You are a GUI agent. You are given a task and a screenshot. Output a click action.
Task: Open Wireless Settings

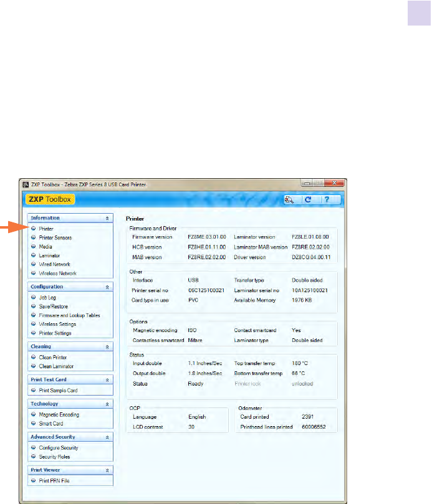(57, 325)
